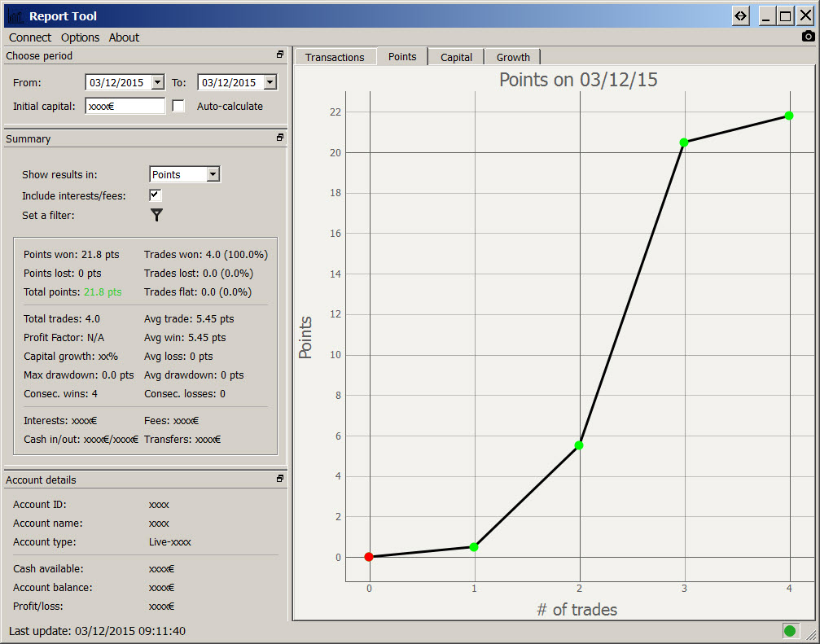Uncheck Include interests/fees checkbox

pos(155,195)
